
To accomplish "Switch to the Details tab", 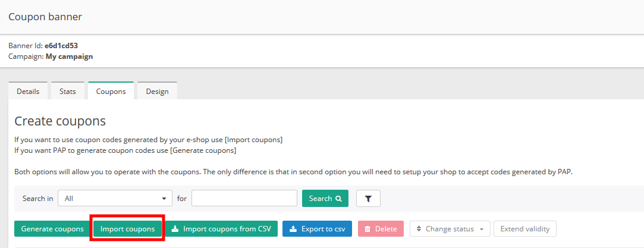I will pos(28,92).
